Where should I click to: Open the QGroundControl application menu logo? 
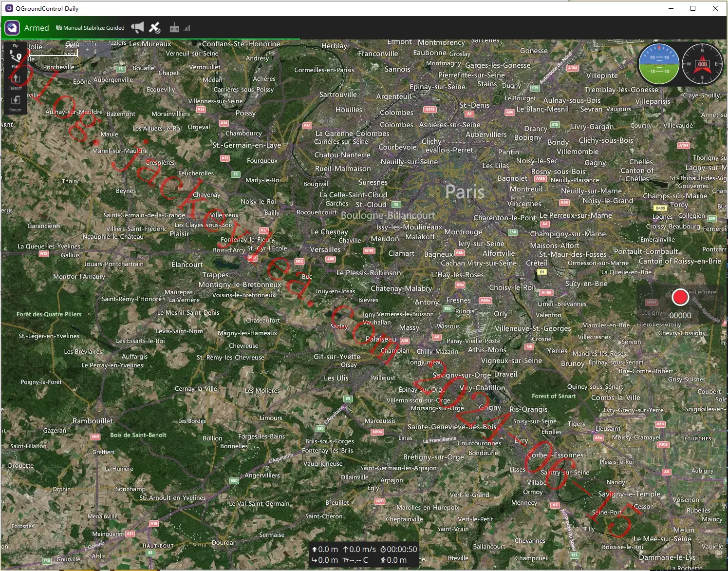(x=12, y=28)
